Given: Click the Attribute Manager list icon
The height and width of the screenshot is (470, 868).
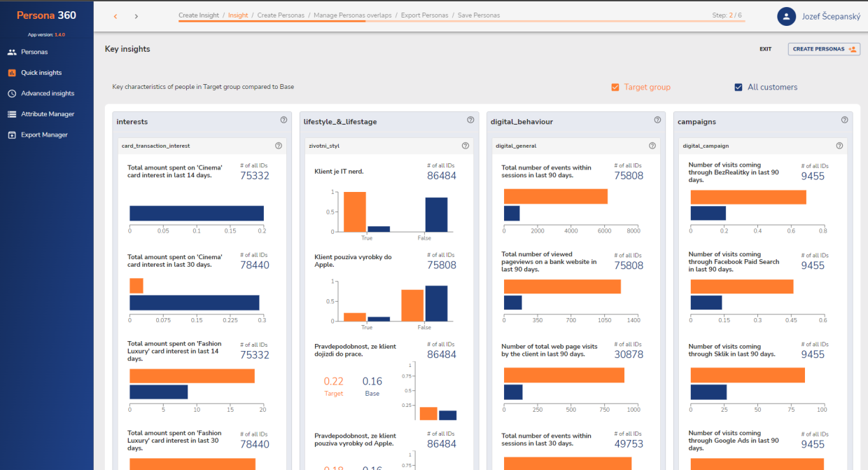Looking at the screenshot, I should 12,114.
